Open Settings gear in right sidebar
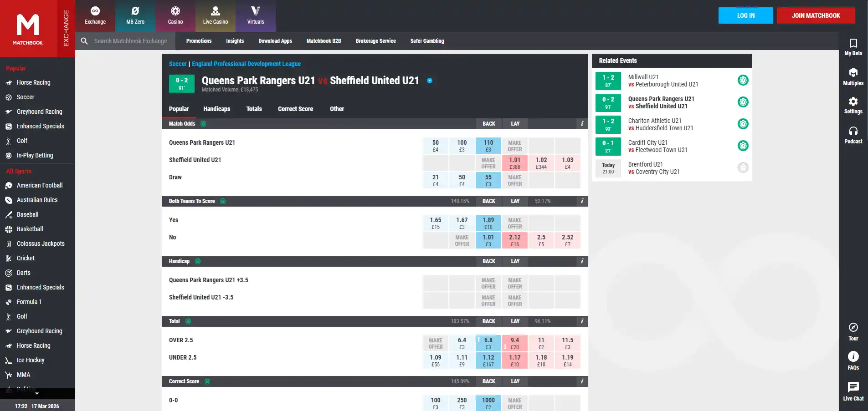 click(853, 105)
